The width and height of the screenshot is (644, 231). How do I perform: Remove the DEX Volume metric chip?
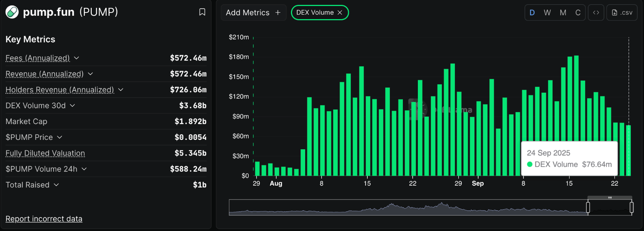tap(340, 13)
